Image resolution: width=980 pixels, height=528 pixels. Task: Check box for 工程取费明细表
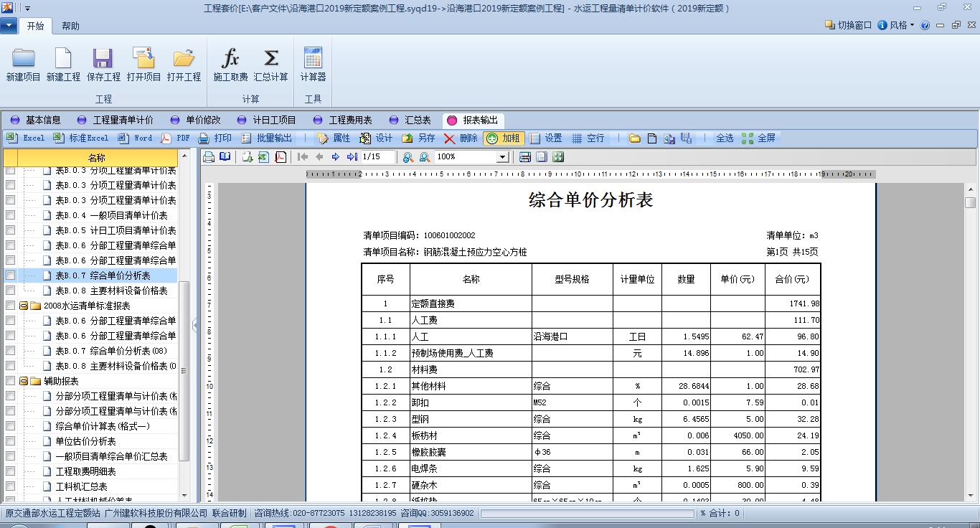click(x=10, y=471)
